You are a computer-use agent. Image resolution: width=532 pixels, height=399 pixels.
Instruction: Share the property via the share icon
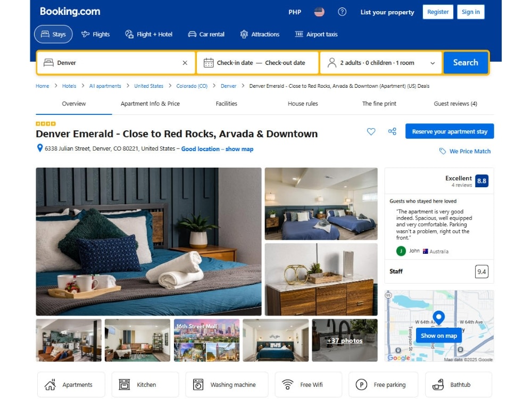[392, 131]
